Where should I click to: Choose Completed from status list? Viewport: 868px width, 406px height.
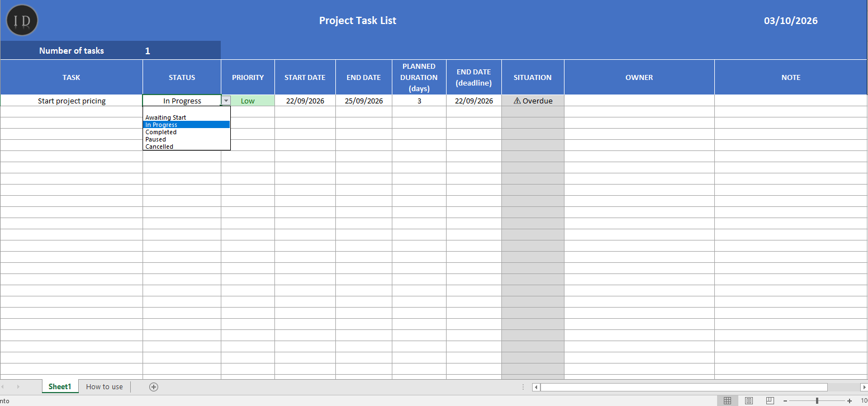coord(187,132)
